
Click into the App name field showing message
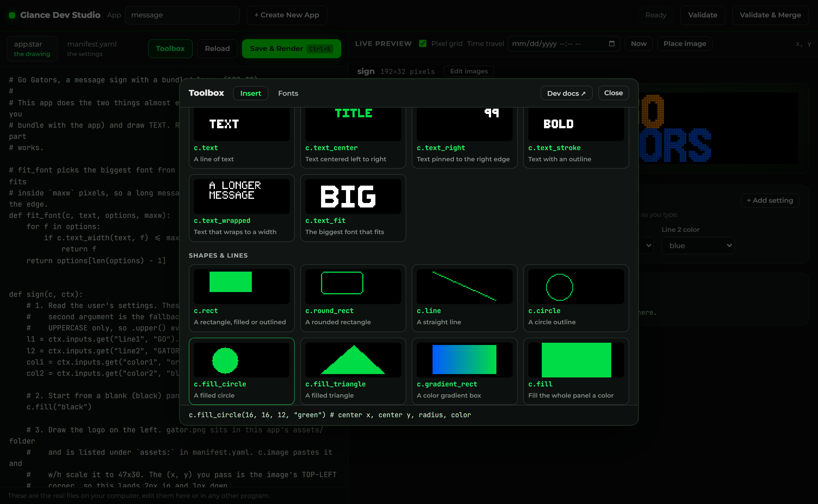tap(182, 15)
